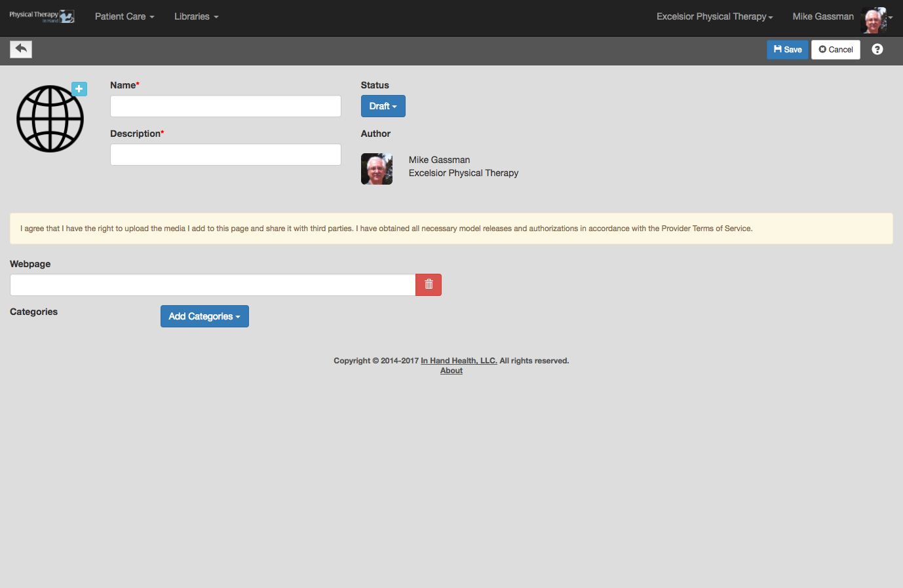Open the Libraries menu
903x588 pixels.
[197, 16]
